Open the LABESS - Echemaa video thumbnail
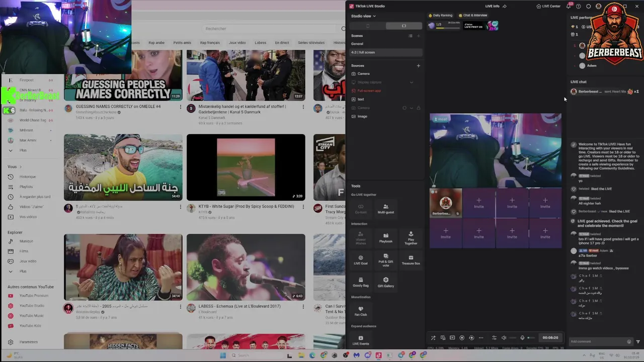The height and width of the screenshot is (362, 644). pyautogui.click(x=246, y=267)
